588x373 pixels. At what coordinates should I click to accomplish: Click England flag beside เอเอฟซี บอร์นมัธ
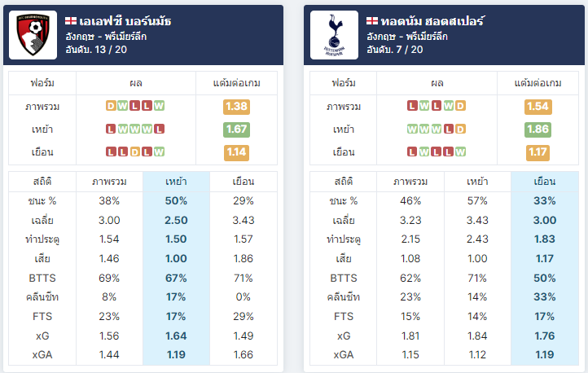(x=71, y=21)
